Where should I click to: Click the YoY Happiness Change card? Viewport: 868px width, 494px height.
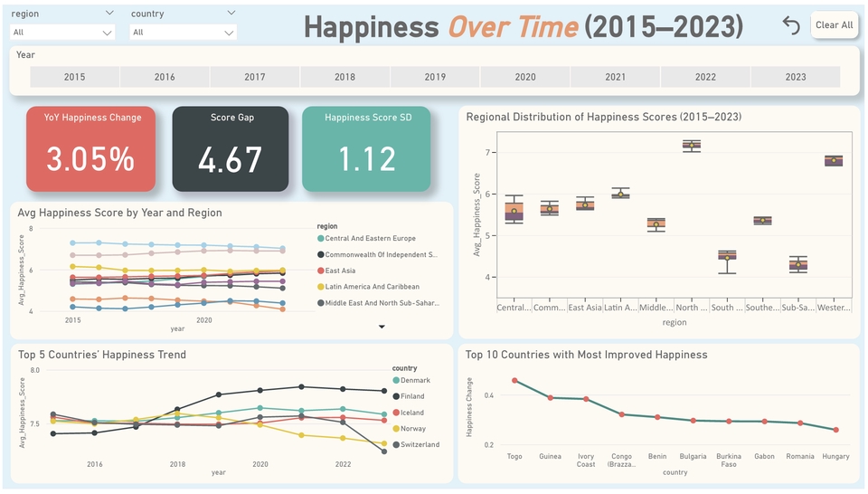coord(90,149)
